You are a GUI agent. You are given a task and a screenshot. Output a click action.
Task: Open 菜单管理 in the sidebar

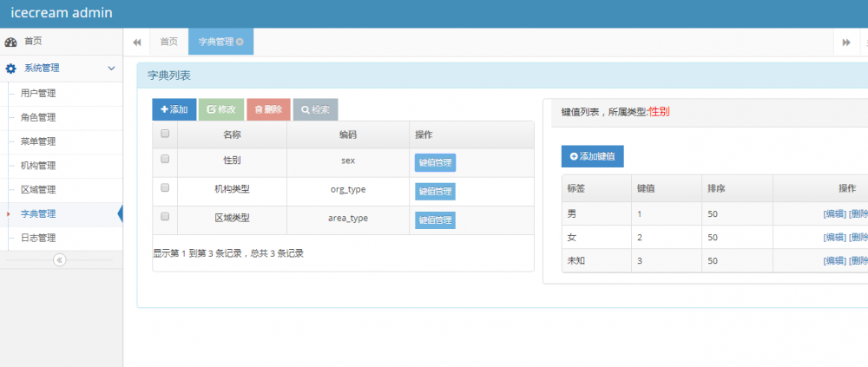coord(62,141)
